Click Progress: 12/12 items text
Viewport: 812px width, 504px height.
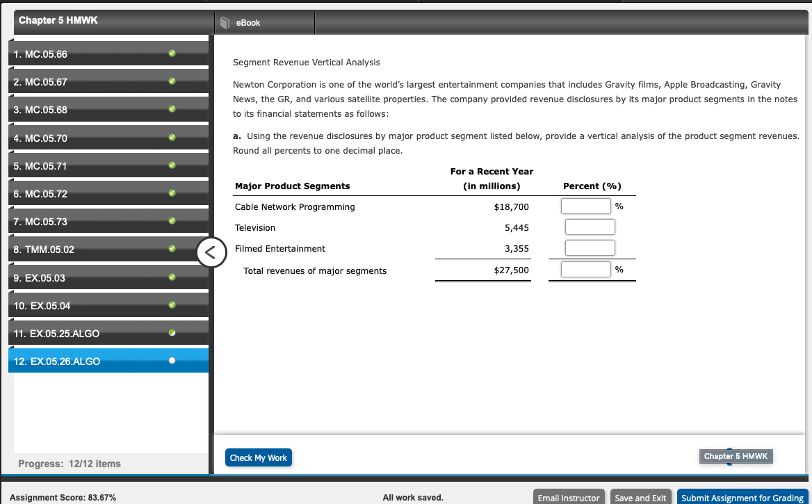(70, 464)
